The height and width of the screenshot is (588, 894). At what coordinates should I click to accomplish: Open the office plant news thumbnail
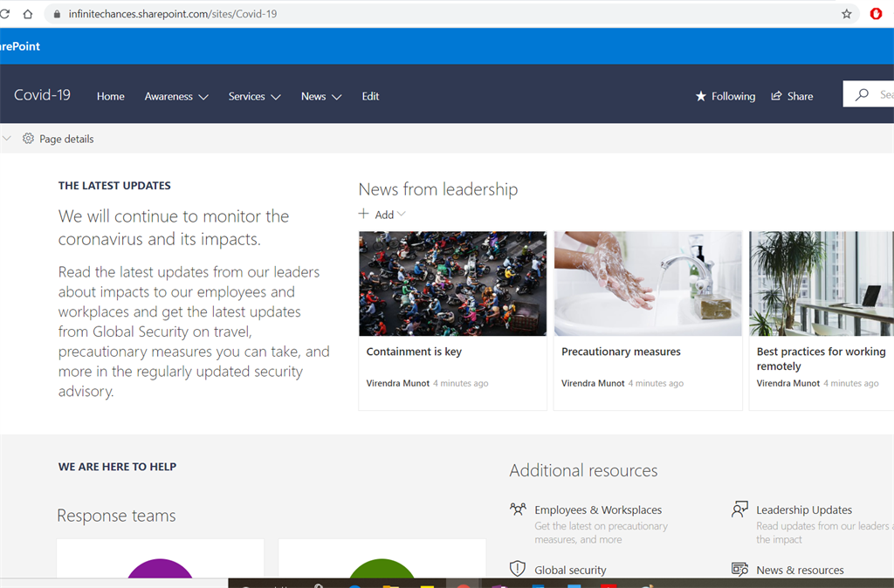(822, 284)
